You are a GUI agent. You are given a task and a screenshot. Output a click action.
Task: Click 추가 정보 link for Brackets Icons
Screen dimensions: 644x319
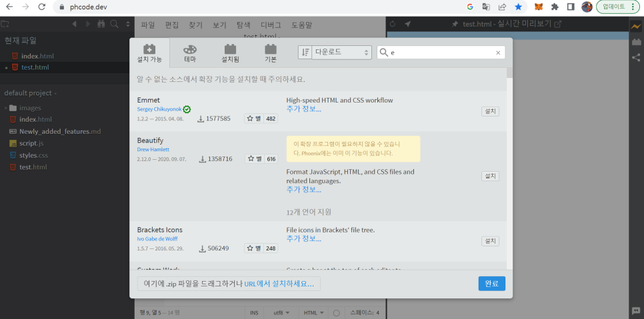303,238
